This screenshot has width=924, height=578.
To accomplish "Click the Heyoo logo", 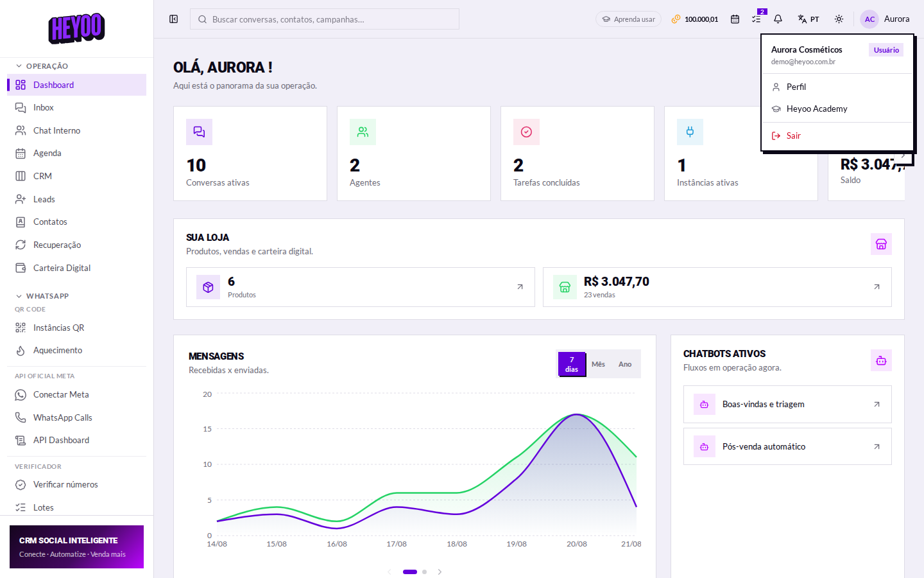I will tap(76, 28).
